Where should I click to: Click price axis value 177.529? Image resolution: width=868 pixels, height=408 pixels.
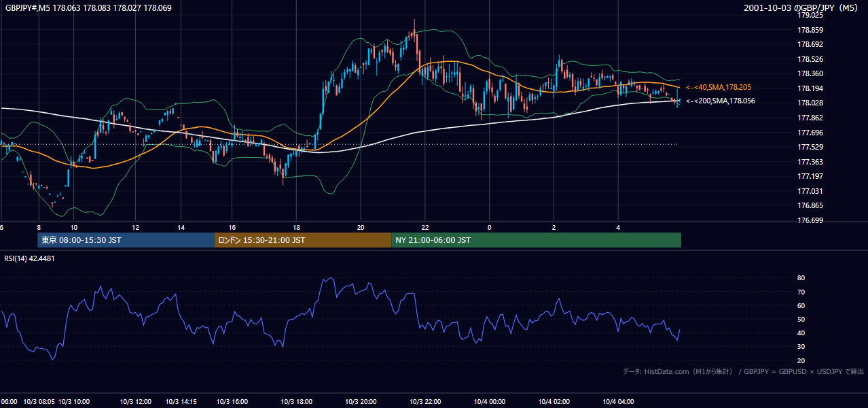[x=810, y=147]
